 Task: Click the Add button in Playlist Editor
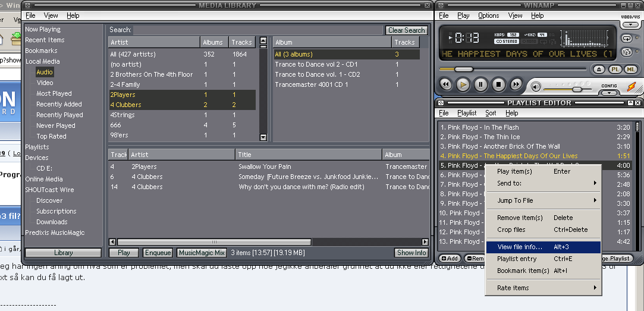(x=450, y=259)
